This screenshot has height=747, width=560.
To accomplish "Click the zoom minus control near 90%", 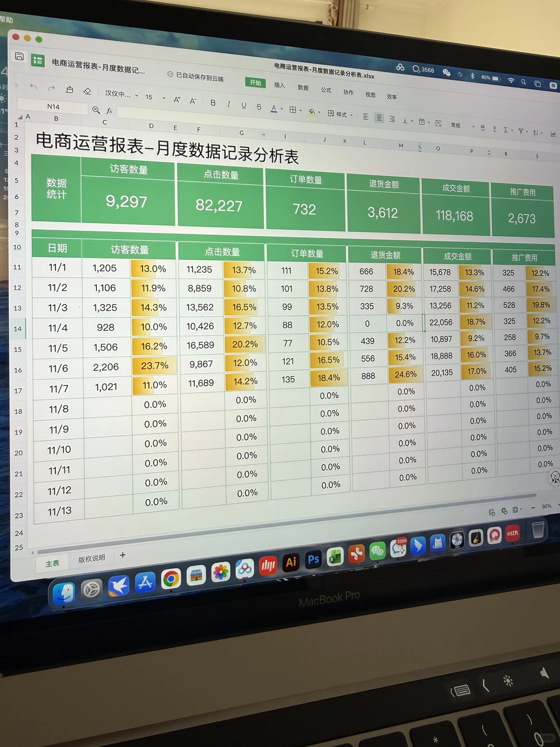I will pyautogui.click(x=533, y=507).
